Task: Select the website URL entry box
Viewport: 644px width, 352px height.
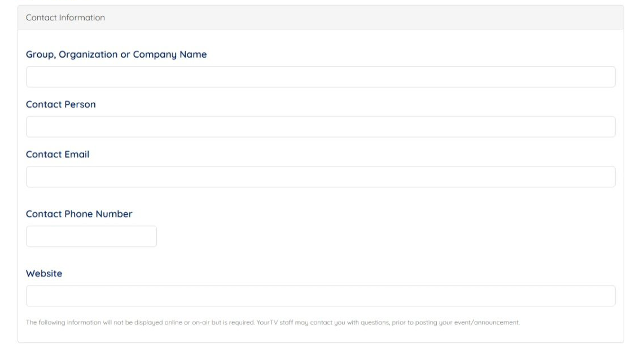Action: click(x=321, y=296)
